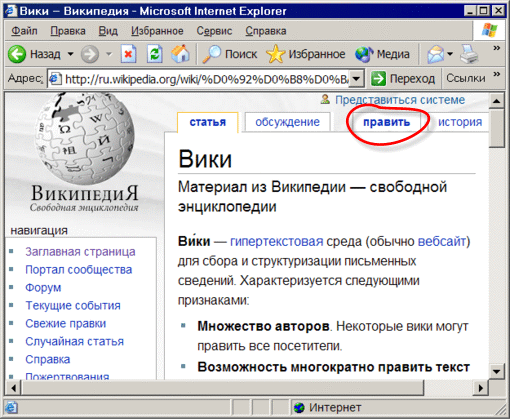
Task: Expand the Back history dropdown arrow
Action: click(71, 54)
